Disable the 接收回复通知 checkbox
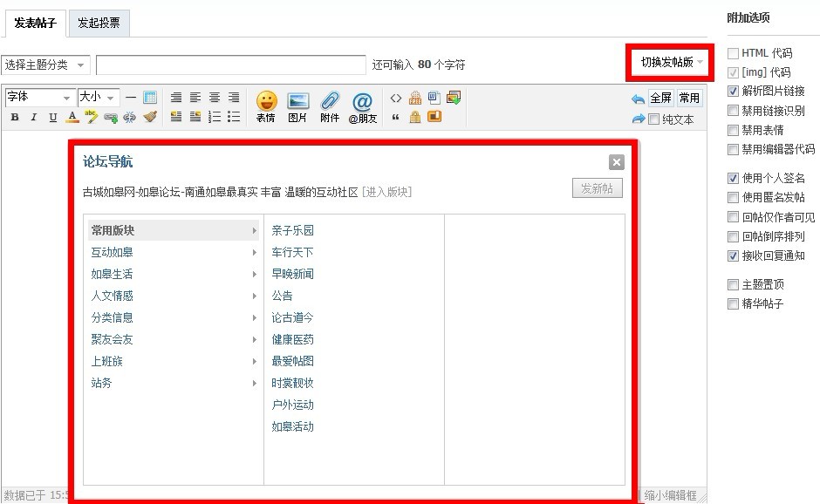 point(733,255)
